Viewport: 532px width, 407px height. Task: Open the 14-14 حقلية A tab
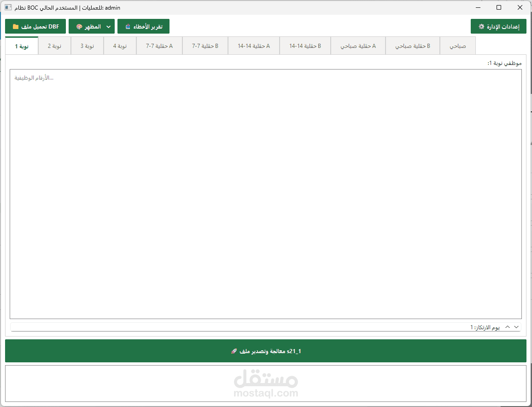(x=254, y=46)
